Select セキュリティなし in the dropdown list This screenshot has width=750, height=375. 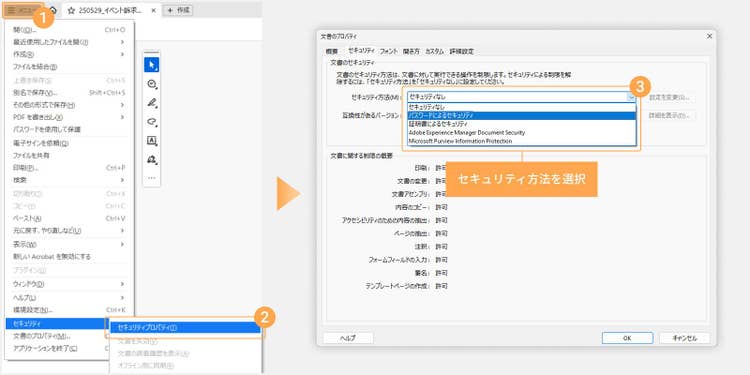pos(521,107)
